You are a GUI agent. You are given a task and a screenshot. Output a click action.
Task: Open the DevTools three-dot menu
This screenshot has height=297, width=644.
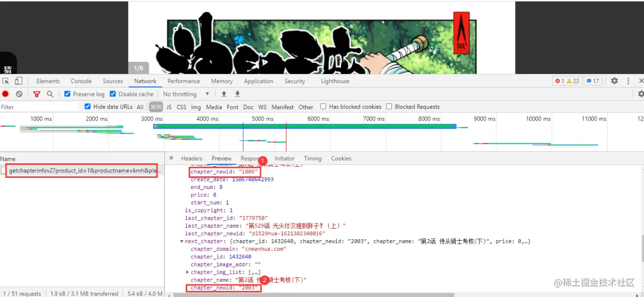coord(628,81)
